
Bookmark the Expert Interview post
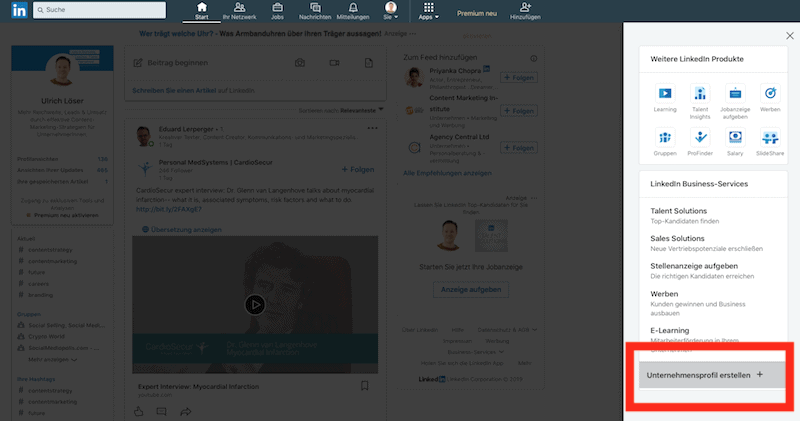pyautogui.click(x=364, y=386)
